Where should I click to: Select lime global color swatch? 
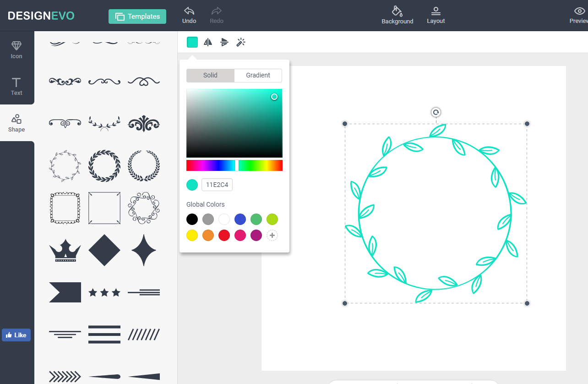(272, 219)
